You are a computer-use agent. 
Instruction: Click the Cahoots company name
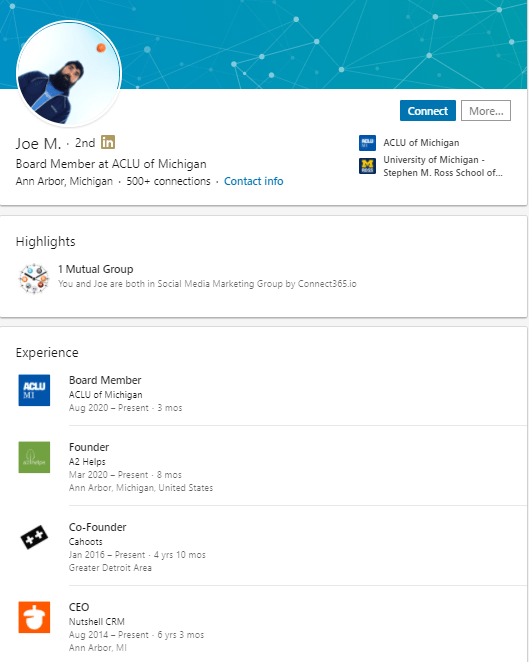click(x=85, y=542)
